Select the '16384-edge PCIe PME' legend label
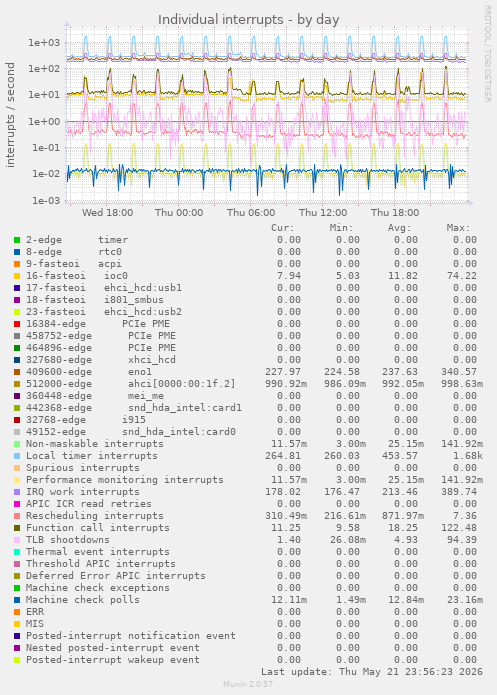 point(98,324)
